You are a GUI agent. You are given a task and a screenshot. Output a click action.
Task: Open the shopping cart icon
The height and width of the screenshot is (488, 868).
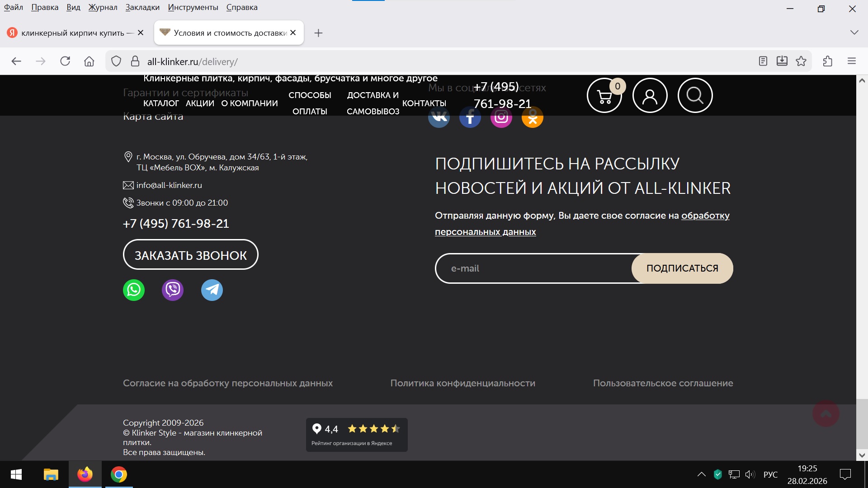tap(604, 96)
